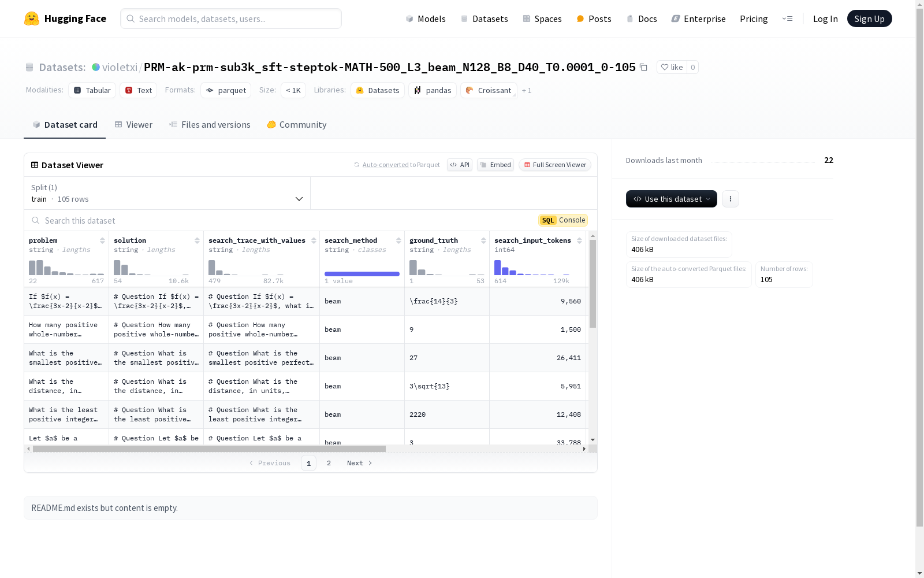The height and width of the screenshot is (578, 924).
Task: Open the Pricing page
Action: [754, 18]
